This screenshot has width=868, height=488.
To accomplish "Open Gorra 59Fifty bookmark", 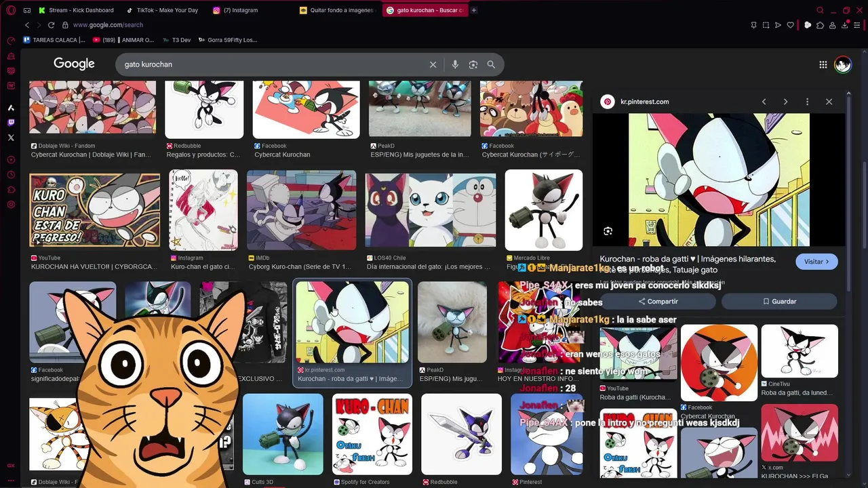I will (228, 40).
